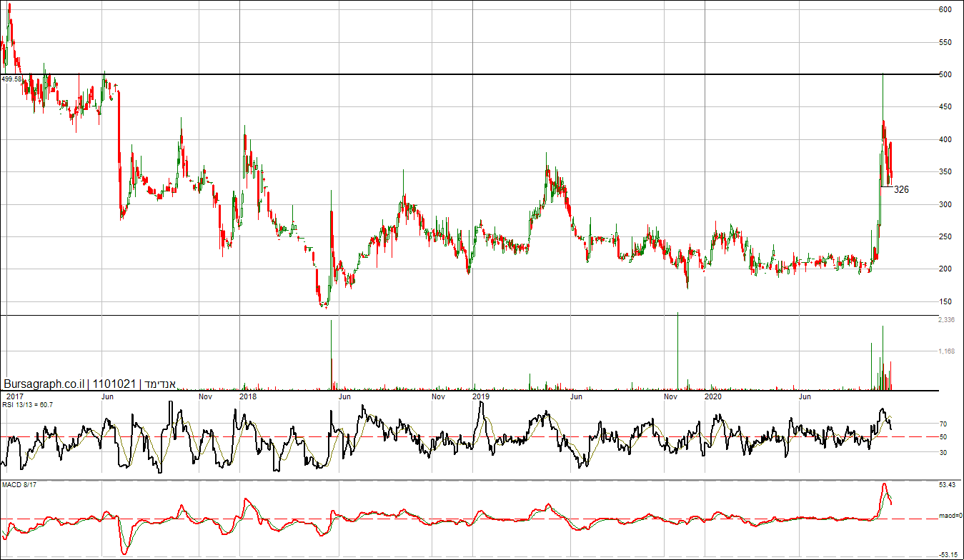The image size is (964, 560).
Task: Select the 2,336 volume axis label
Action: (x=947, y=321)
